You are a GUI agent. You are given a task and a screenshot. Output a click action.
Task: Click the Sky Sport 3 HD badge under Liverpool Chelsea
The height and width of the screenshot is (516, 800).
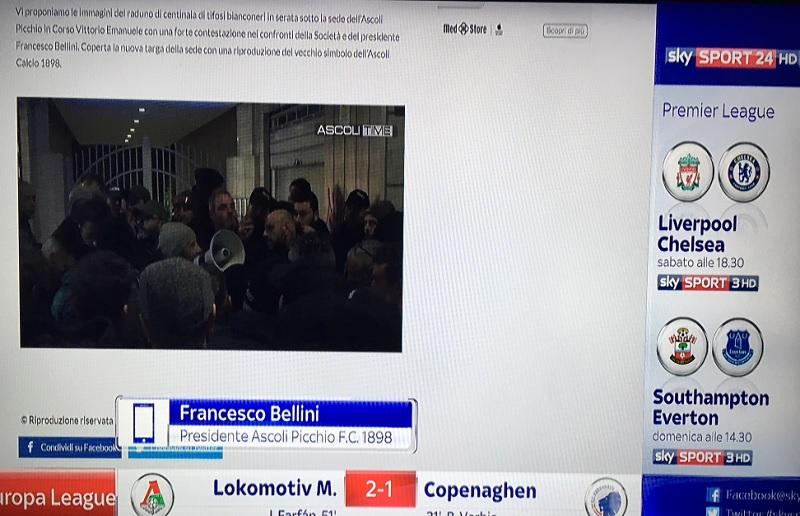click(708, 283)
